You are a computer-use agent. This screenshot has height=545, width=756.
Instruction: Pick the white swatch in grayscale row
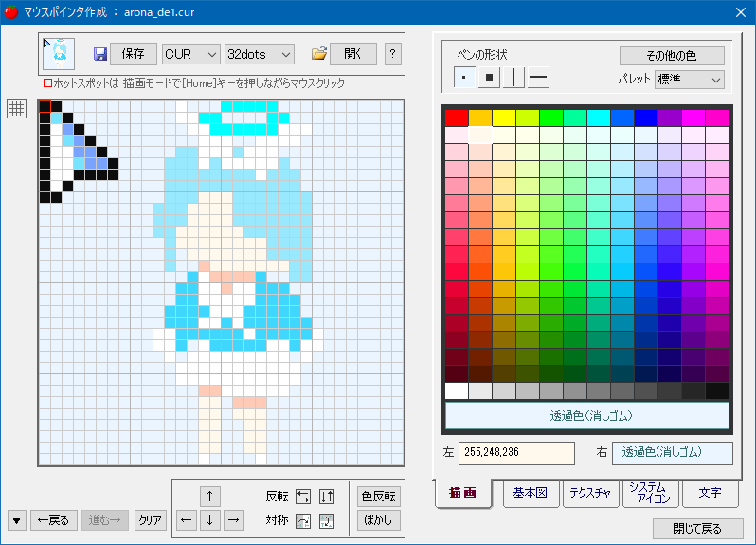(456, 391)
